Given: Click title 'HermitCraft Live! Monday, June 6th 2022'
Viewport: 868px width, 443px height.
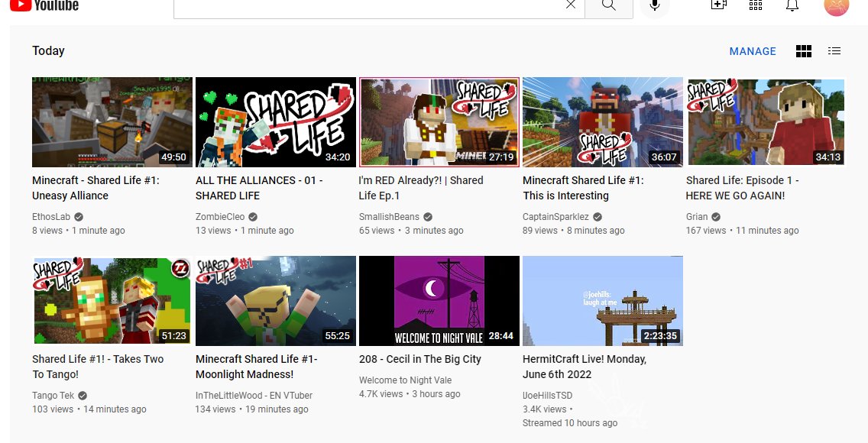Looking at the screenshot, I should click(585, 367).
